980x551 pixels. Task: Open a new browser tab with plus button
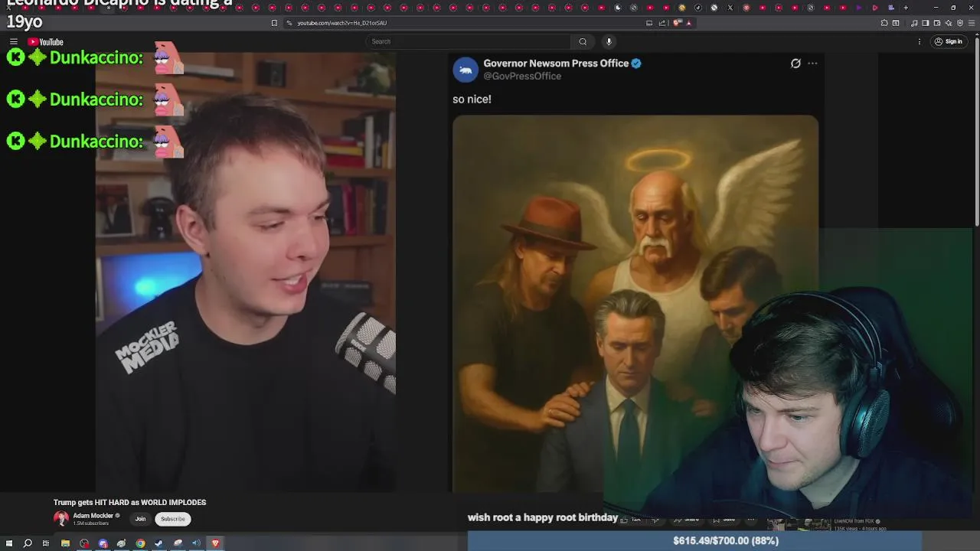(x=906, y=8)
